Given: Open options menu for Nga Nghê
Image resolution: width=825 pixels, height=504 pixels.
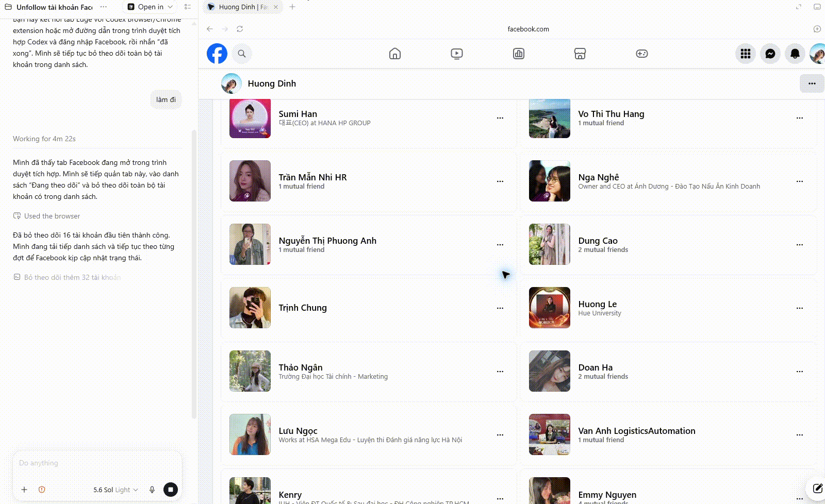Looking at the screenshot, I should pyautogui.click(x=800, y=181).
